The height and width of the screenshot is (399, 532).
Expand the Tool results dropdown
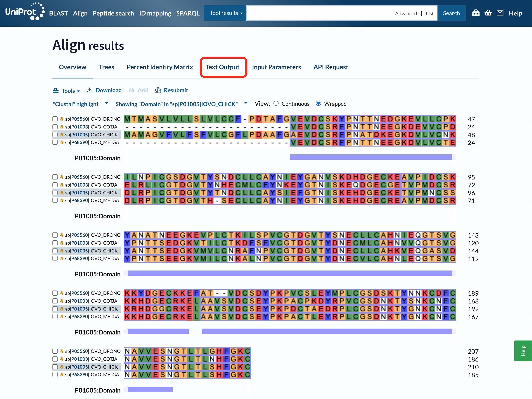[x=226, y=13]
